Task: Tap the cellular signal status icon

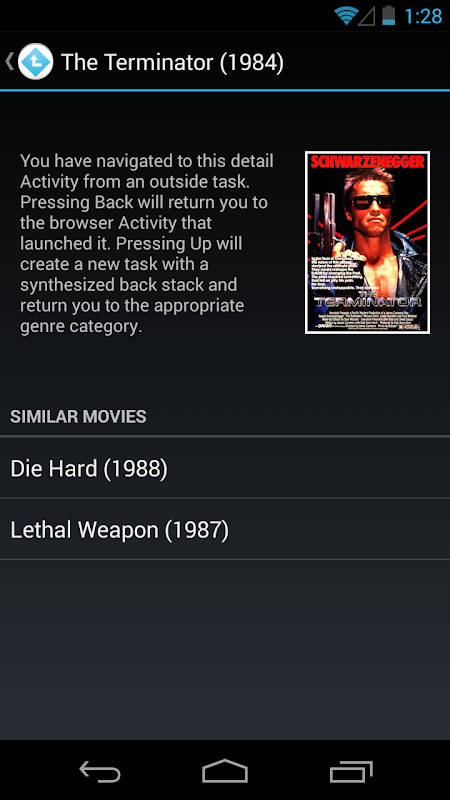Action: pos(366,16)
